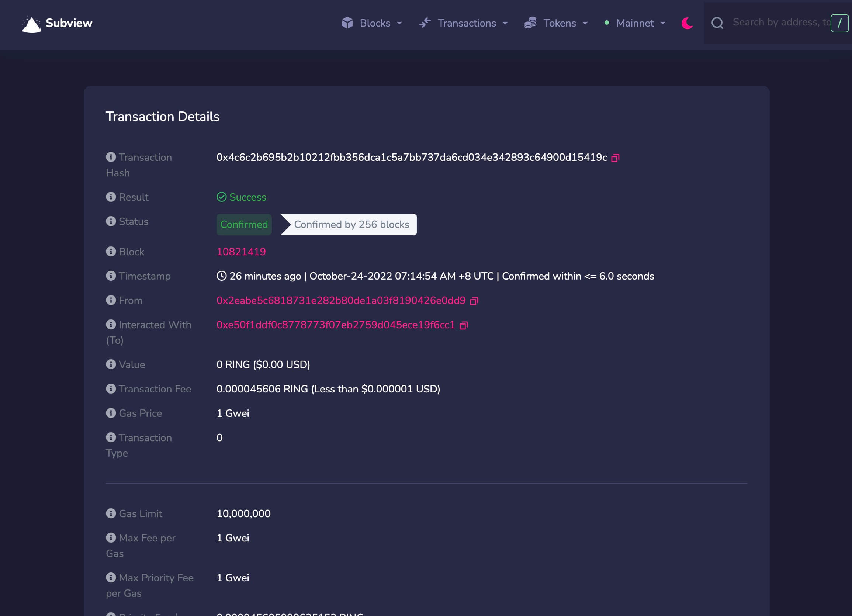852x616 pixels.
Task: Open the From address link
Action: (341, 301)
